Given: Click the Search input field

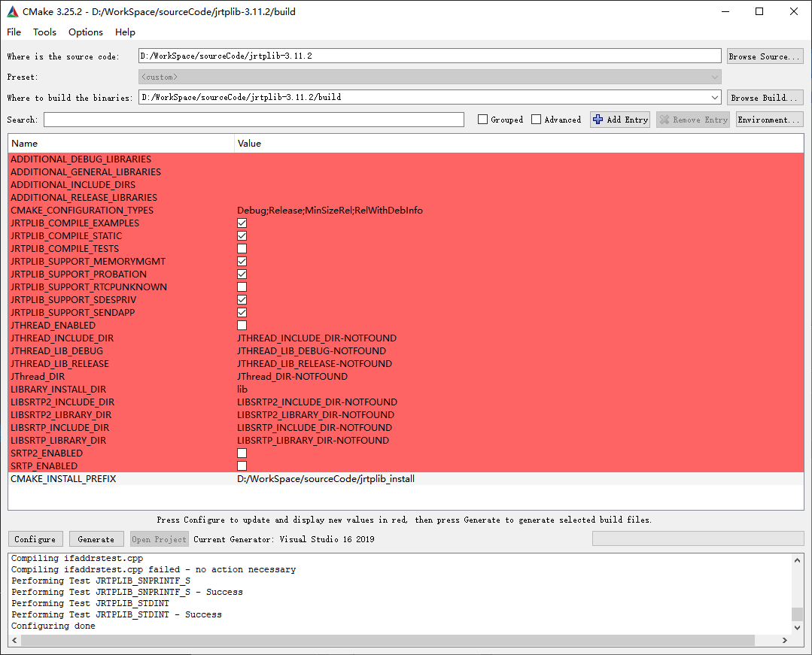Looking at the screenshot, I should click(254, 120).
